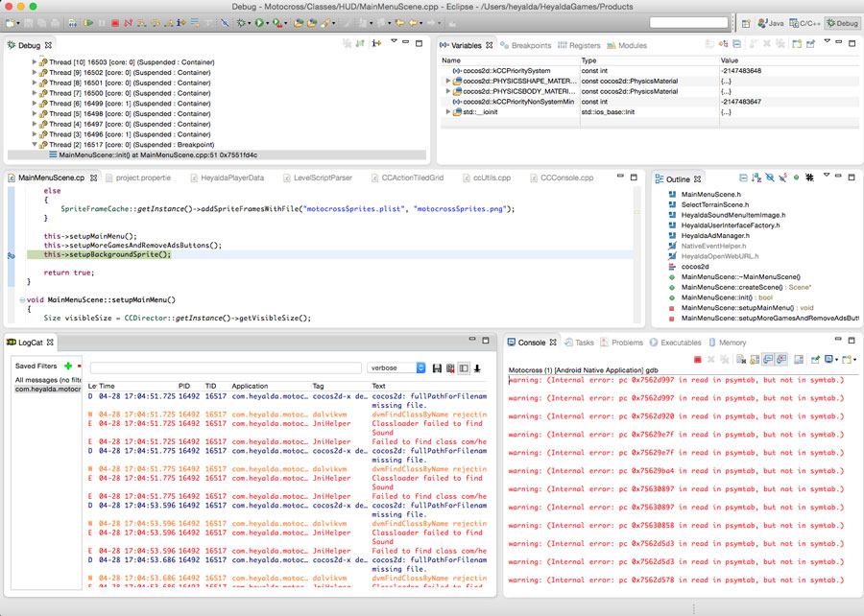
Task: Expand the std::__ioinit variable
Action: pos(448,111)
